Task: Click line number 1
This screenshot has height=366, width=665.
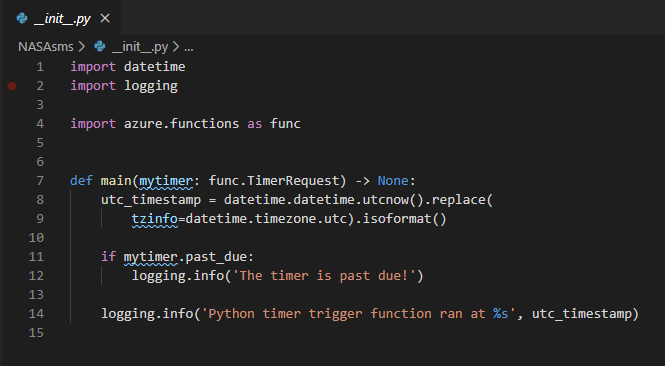Action: tap(40, 67)
